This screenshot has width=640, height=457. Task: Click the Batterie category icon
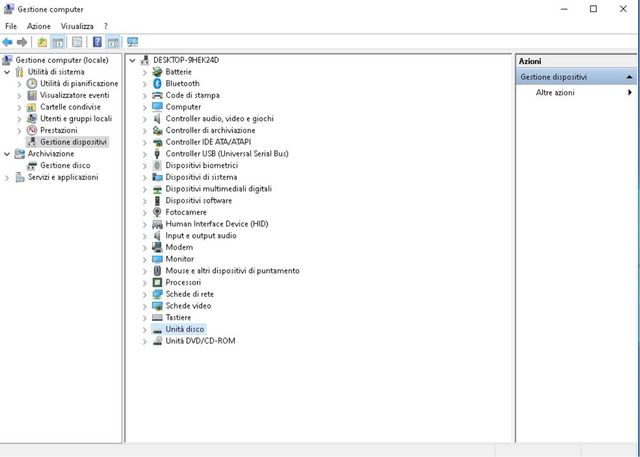tap(157, 72)
